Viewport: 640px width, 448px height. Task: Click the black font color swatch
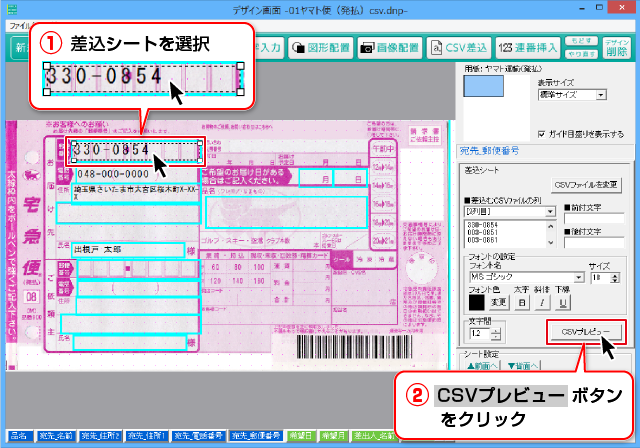476,302
